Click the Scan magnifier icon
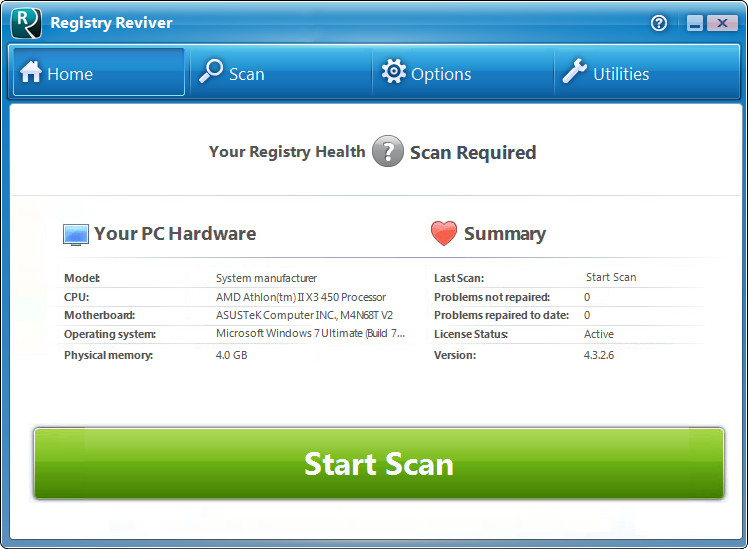This screenshot has height=549, width=748. [x=211, y=71]
